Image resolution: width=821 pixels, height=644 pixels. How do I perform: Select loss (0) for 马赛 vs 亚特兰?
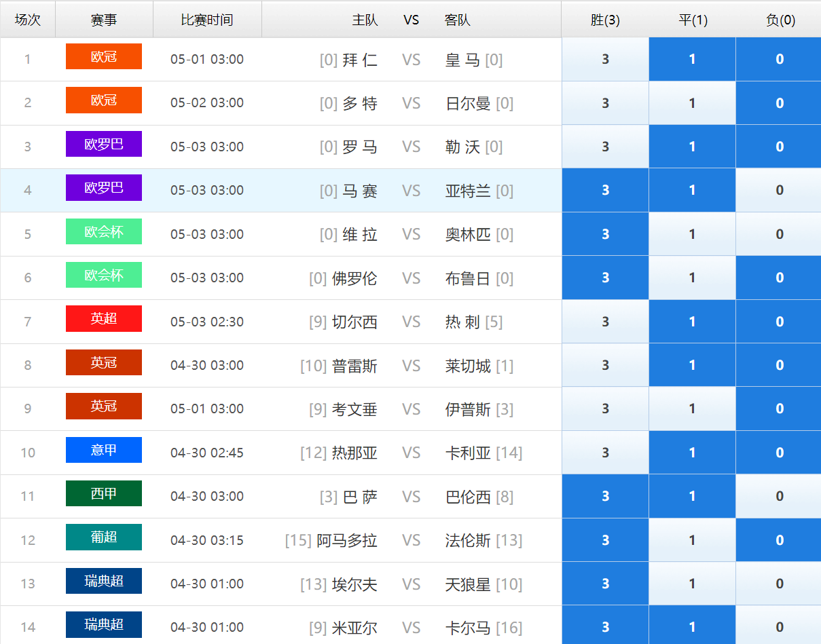[x=779, y=190]
